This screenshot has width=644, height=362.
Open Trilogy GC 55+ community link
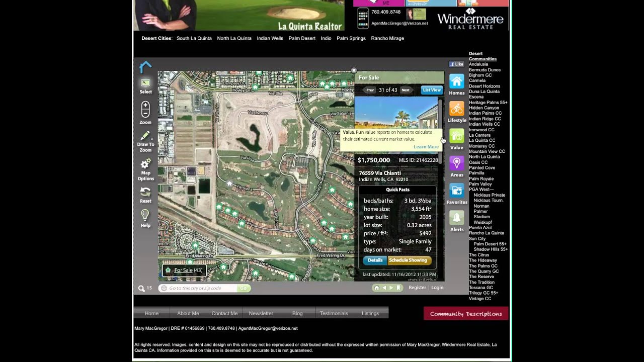(x=484, y=293)
